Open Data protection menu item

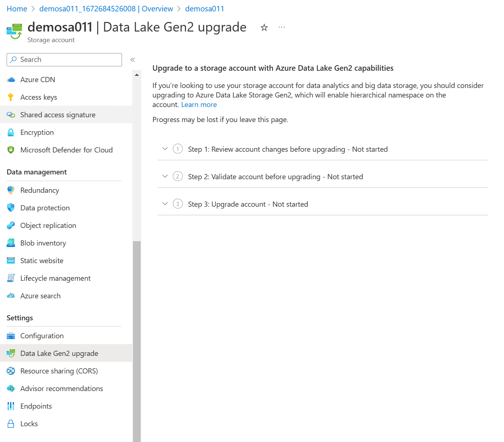point(66,208)
